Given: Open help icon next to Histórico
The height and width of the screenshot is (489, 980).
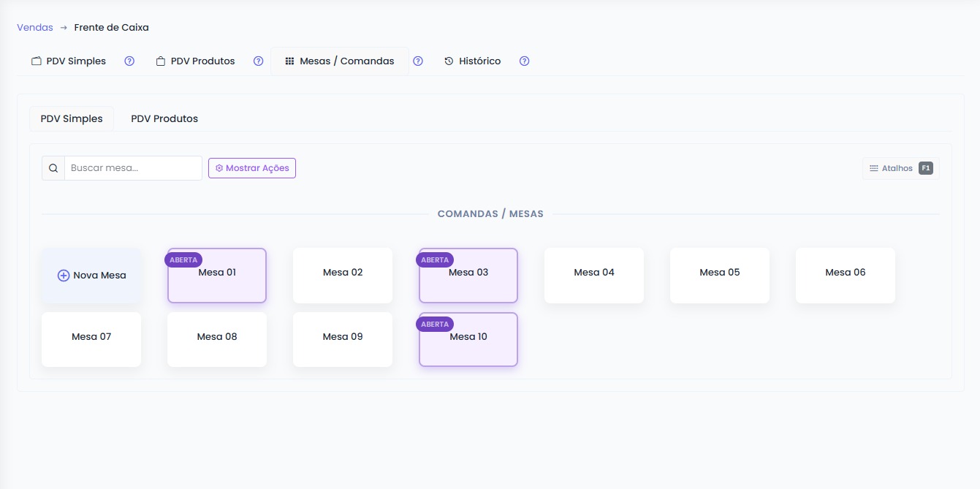Looking at the screenshot, I should [524, 61].
